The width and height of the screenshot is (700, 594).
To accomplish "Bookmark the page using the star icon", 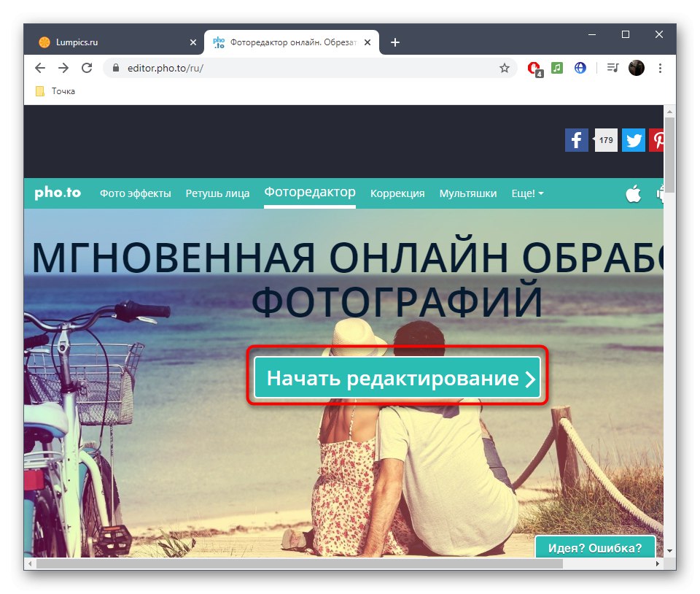I will (504, 67).
